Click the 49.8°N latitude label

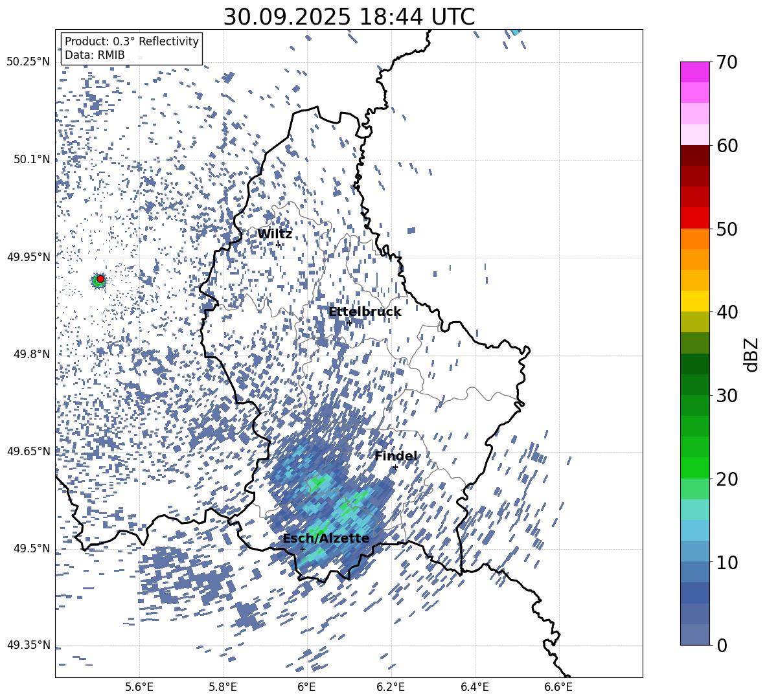click(x=32, y=354)
